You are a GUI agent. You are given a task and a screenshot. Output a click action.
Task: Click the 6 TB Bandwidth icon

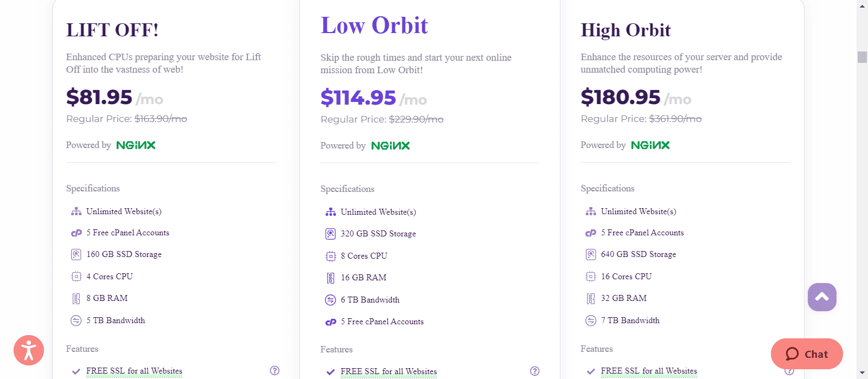330,300
